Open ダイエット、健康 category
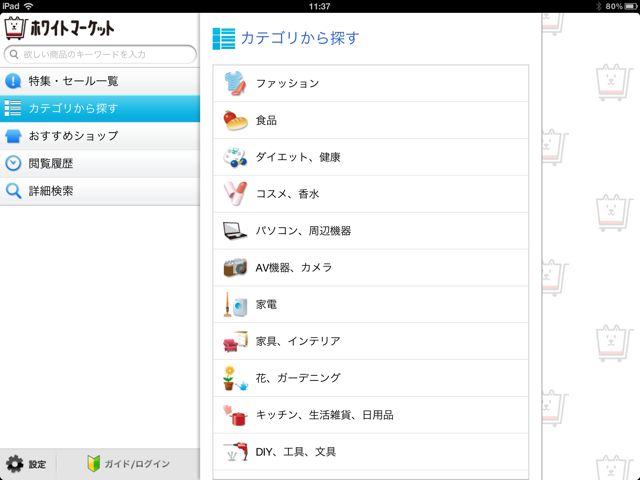This screenshot has height=480, width=640. [371, 157]
